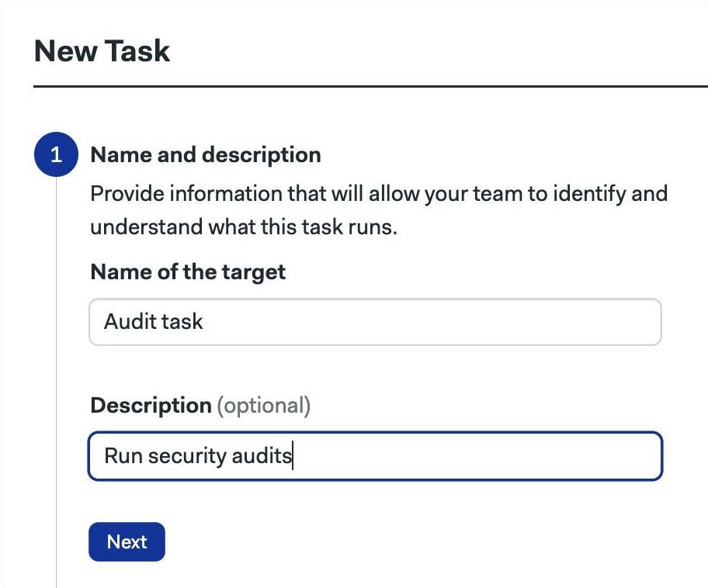Click into the Description input field
The width and height of the screenshot is (708, 588).
click(375, 456)
